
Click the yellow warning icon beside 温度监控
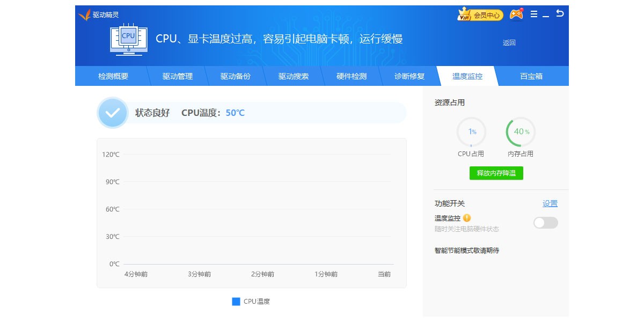(467, 218)
